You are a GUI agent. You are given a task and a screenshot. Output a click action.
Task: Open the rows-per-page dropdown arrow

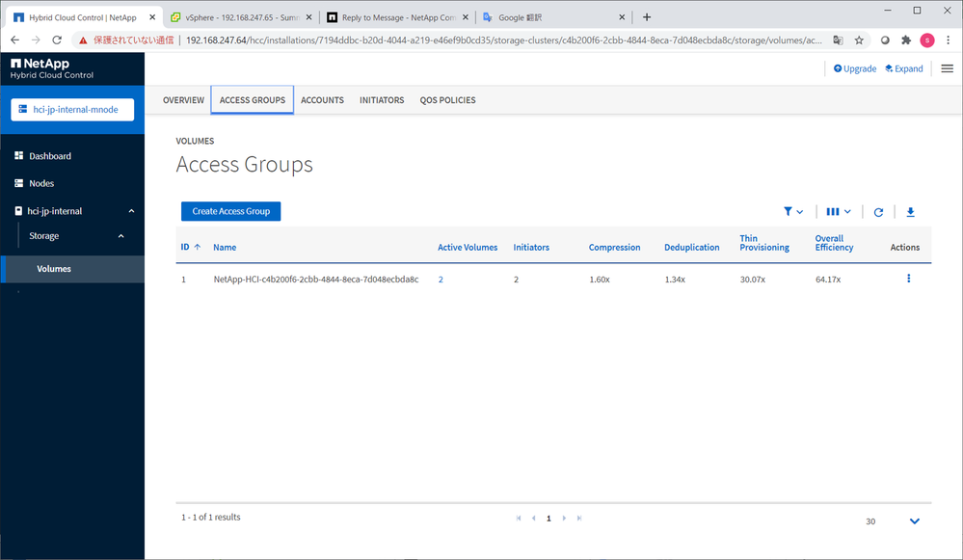pos(914,521)
